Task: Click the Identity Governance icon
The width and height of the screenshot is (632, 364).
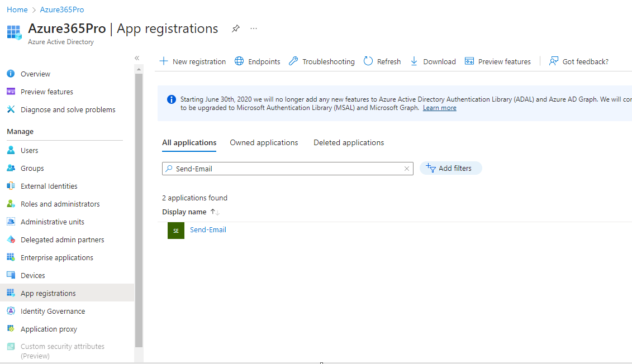Action: tap(11, 311)
